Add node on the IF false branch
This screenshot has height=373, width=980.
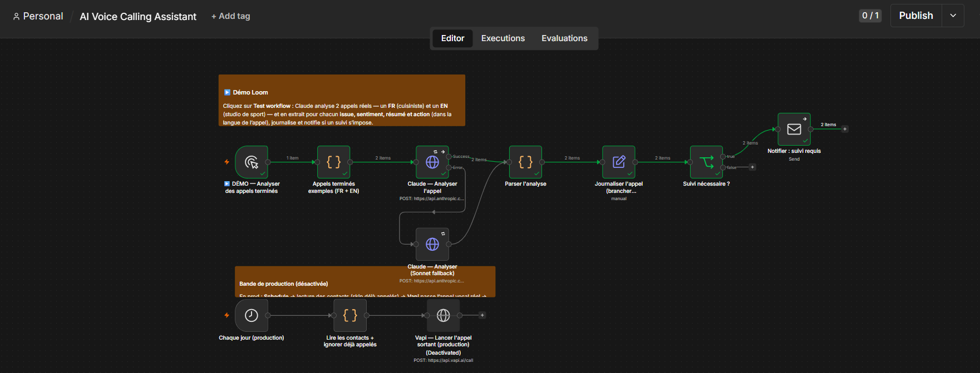[x=752, y=167]
